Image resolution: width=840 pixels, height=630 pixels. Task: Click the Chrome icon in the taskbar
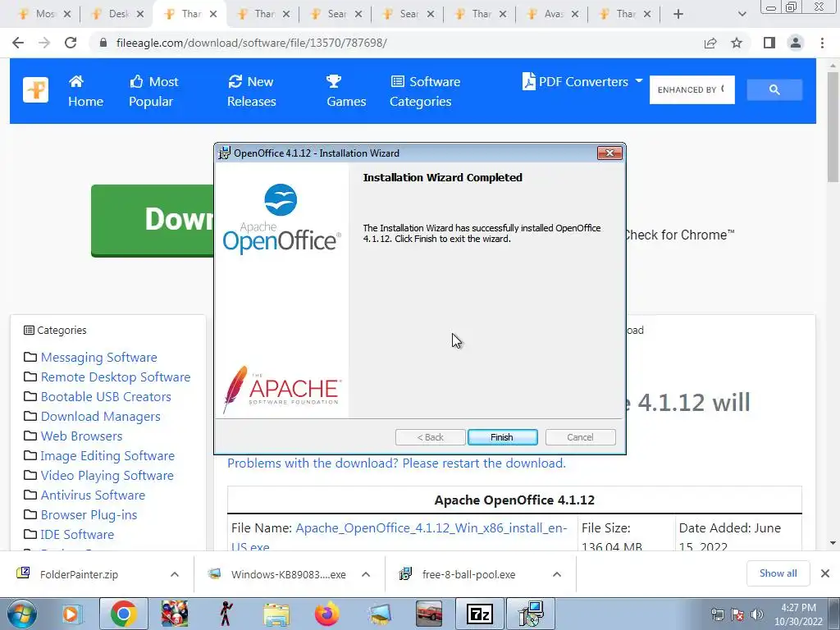(123, 614)
